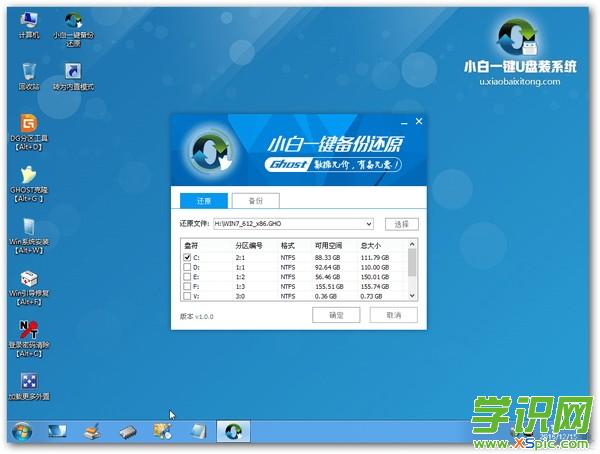The image size is (600, 454).
Task: Click the 可用空间 column header
Action: click(329, 246)
